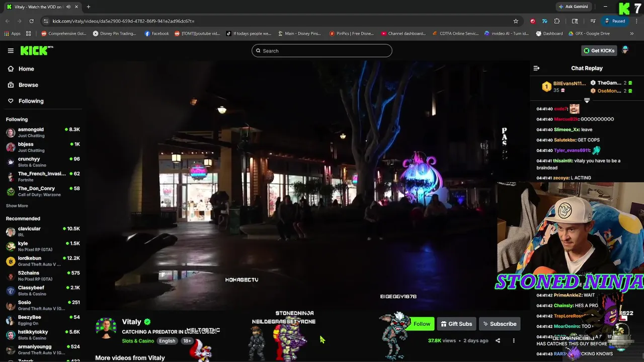Click the browser back button

(7, 21)
